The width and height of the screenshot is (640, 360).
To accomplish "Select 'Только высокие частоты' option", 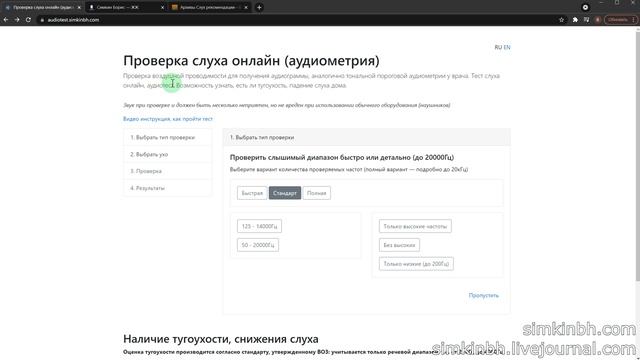I will pyautogui.click(x=415, y=226).
